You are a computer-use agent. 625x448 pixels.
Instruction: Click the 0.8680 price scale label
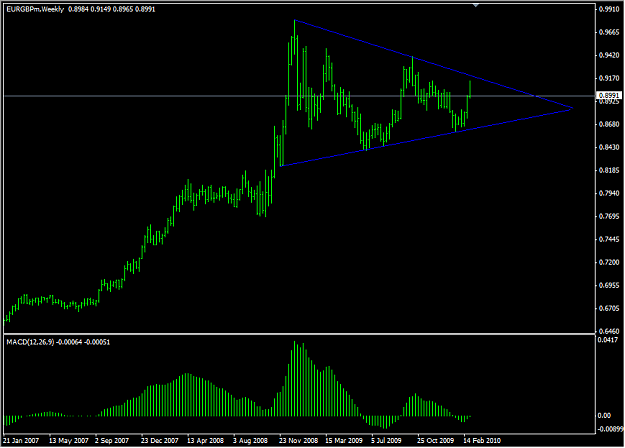pyautogui.click(x=610, y=124)
